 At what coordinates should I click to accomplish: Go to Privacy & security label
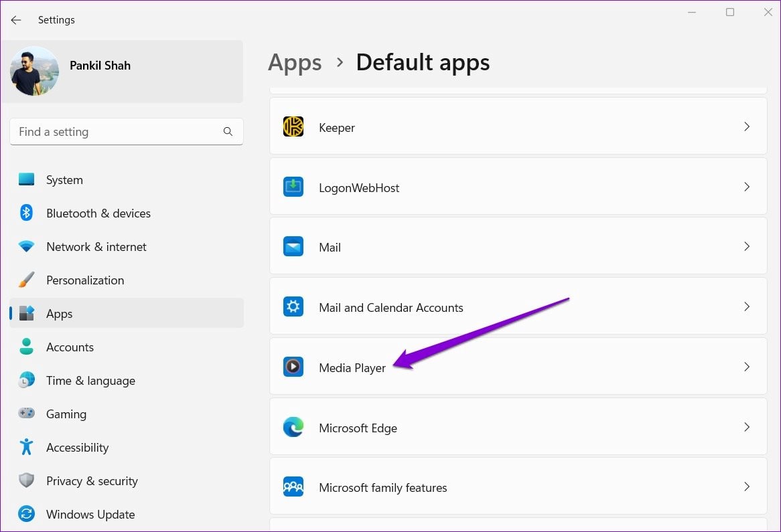pos(92,480)
